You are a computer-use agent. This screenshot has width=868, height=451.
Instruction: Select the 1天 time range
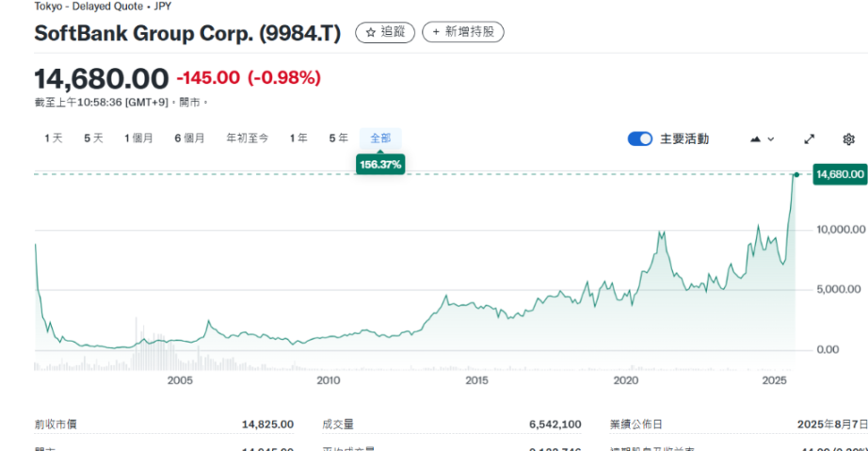(x=54, y=138)
